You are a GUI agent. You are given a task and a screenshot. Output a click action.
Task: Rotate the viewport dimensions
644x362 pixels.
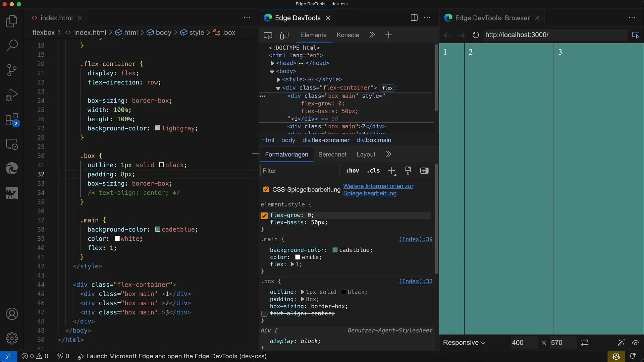tap(585, 343)
